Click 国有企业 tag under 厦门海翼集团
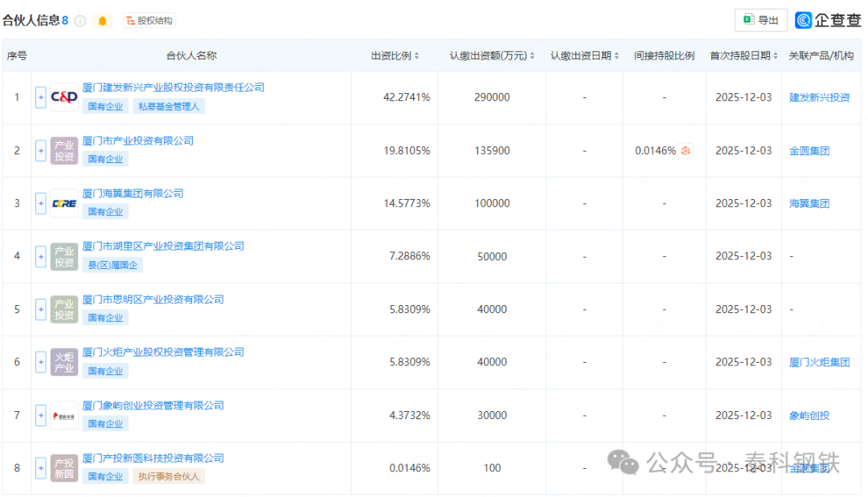 (105, 212)
